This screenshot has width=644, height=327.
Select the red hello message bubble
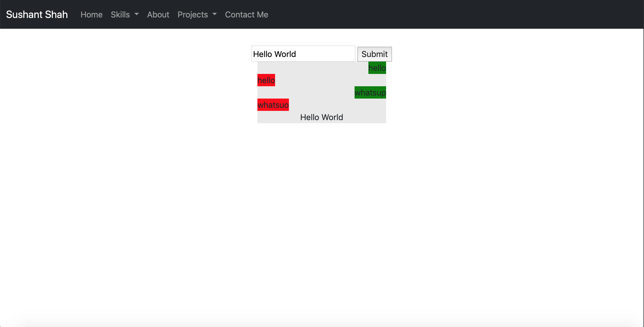coord(266,80)
